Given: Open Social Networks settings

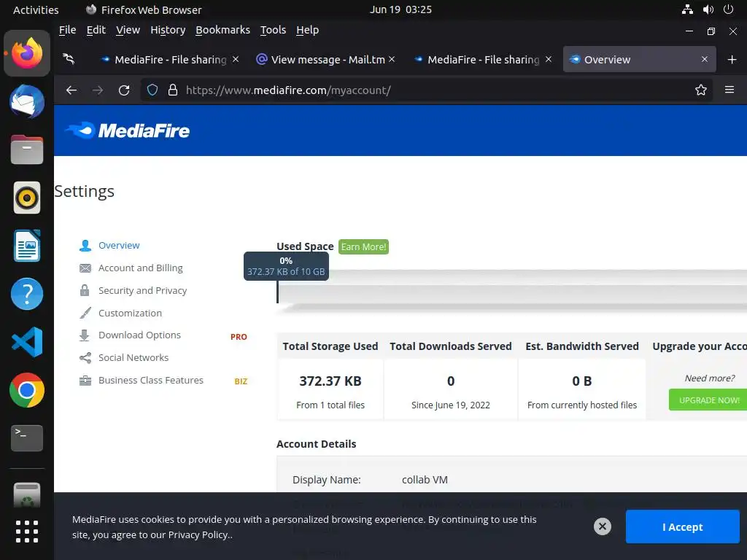Looking at the screenshot, I should click(x=133, y=357).
